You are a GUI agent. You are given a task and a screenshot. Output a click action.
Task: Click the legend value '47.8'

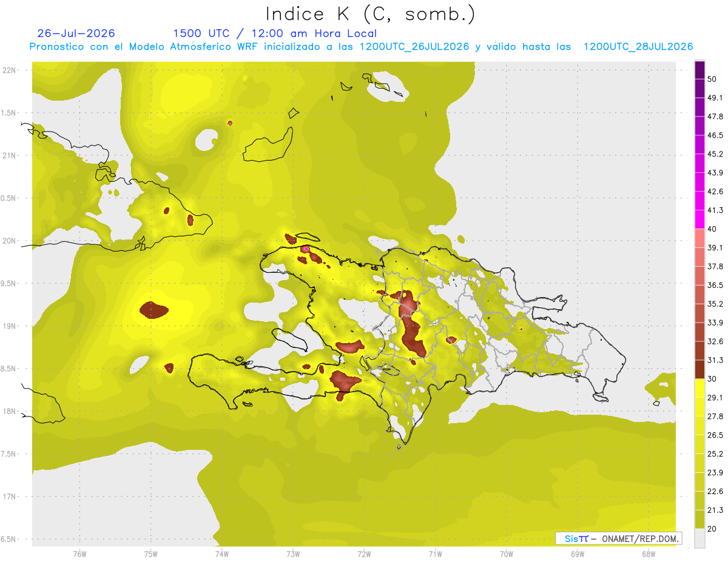[715, 116]
